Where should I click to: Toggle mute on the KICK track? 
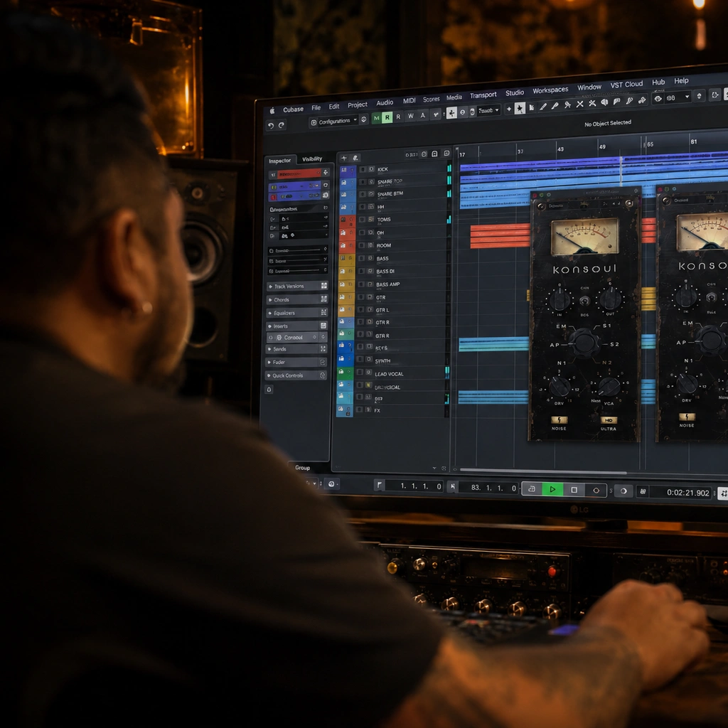pyautogui.click(x=363, y=169)
